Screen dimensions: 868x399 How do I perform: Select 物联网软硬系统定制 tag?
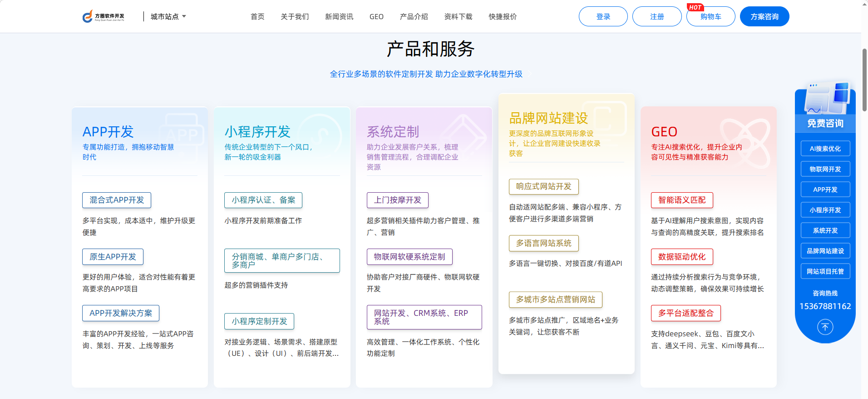pos(409,257)
